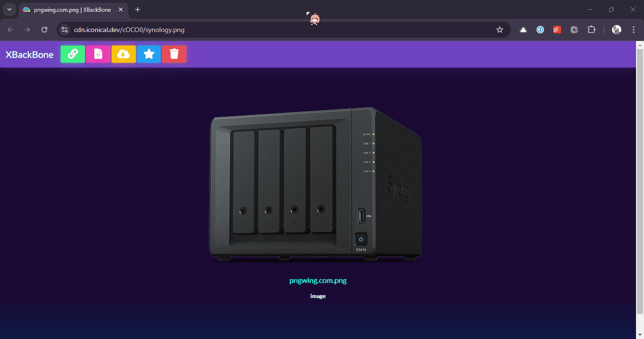The height and width of the screenshot is (339, 644).
Task: Open Chrome three-dot menu
Action: pyautogui.click(x=633, y=30)
